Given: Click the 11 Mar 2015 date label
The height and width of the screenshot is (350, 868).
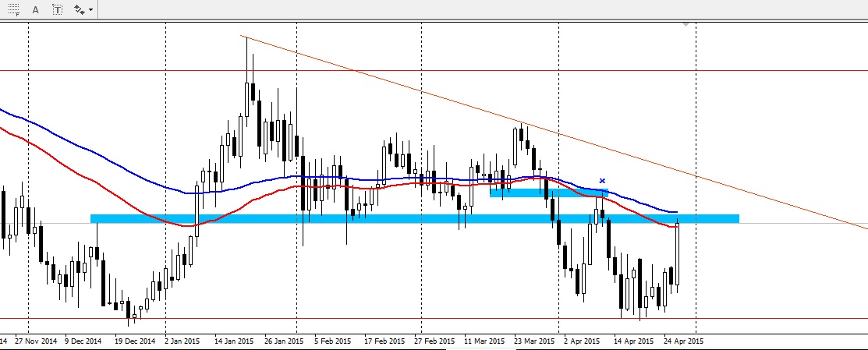Looking at the screenshot, I should 484,341.
